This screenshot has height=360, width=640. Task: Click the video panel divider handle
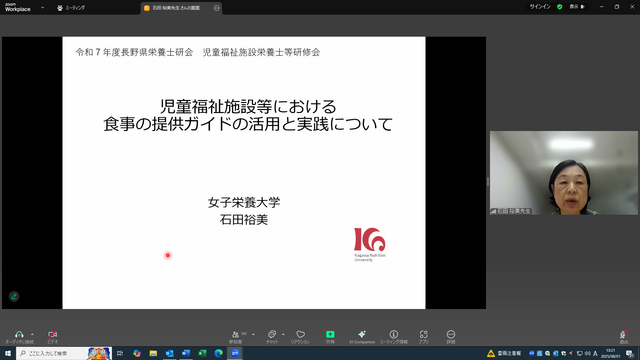coord(488,181)
